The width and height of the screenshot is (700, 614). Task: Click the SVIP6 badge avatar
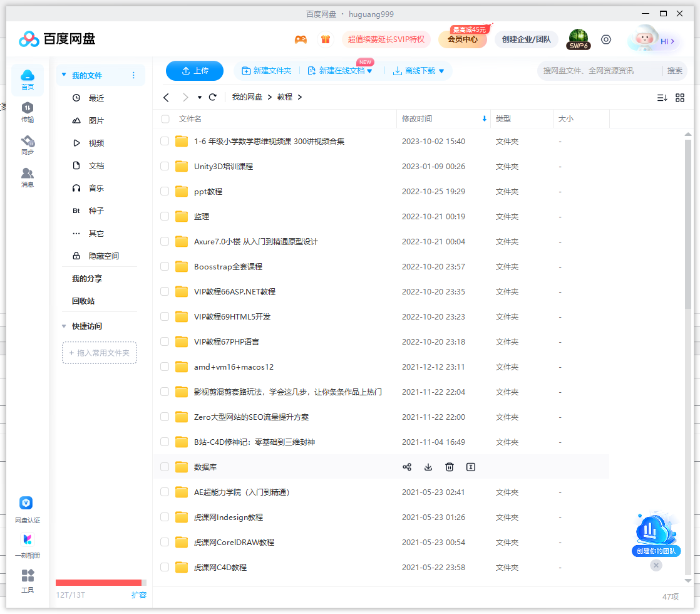pyautogui.click(x=578, y=39)
